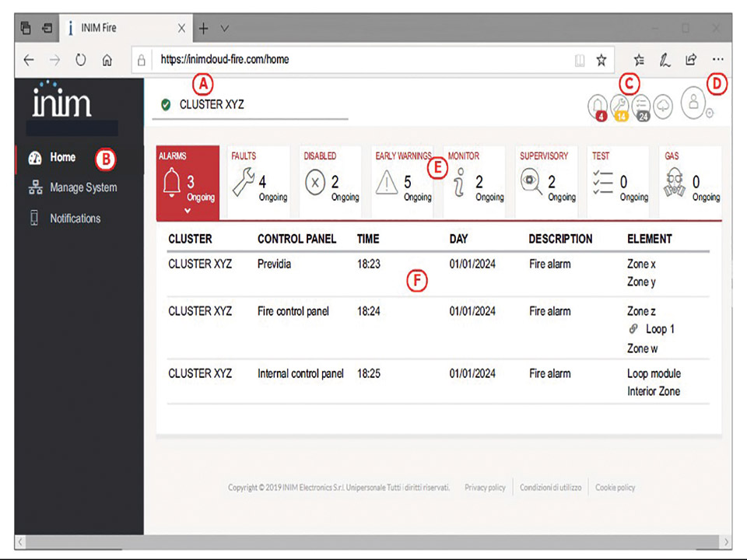Select the FAULTS card with 4 ongoing
Viewport: 747px width, 560px height.
point(258,182)
